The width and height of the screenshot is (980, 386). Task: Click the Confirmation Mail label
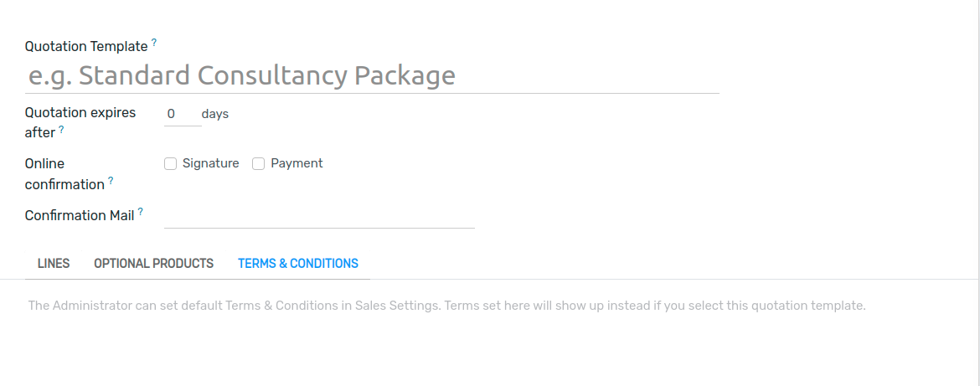tap(80, 216)
